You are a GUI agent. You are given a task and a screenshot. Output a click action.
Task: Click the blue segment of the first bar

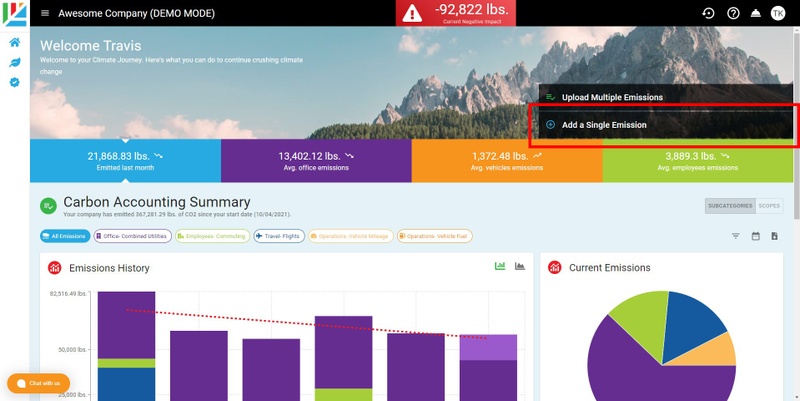(127, 384)
